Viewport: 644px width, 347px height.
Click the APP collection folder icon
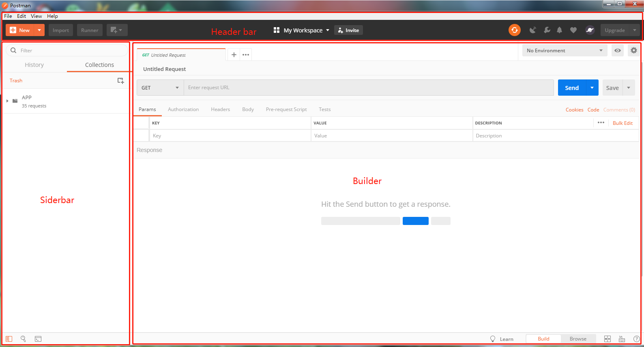click(15, 101)
